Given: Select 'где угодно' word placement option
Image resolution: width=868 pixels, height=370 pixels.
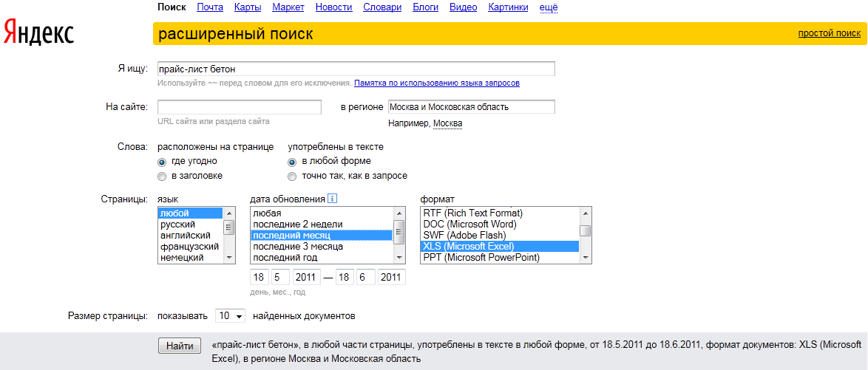Looking at the screenshot, I should click(162, 162).
